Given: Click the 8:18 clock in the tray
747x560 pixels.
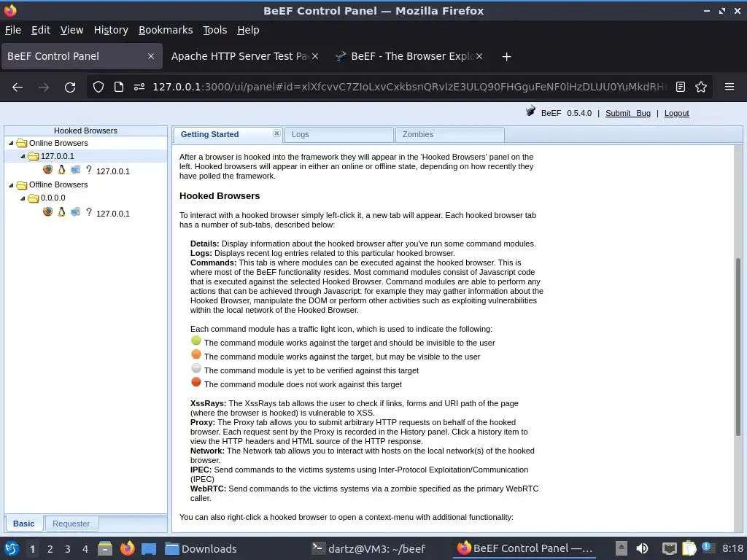Looking at the screenshot, I should tap(732, 548).
